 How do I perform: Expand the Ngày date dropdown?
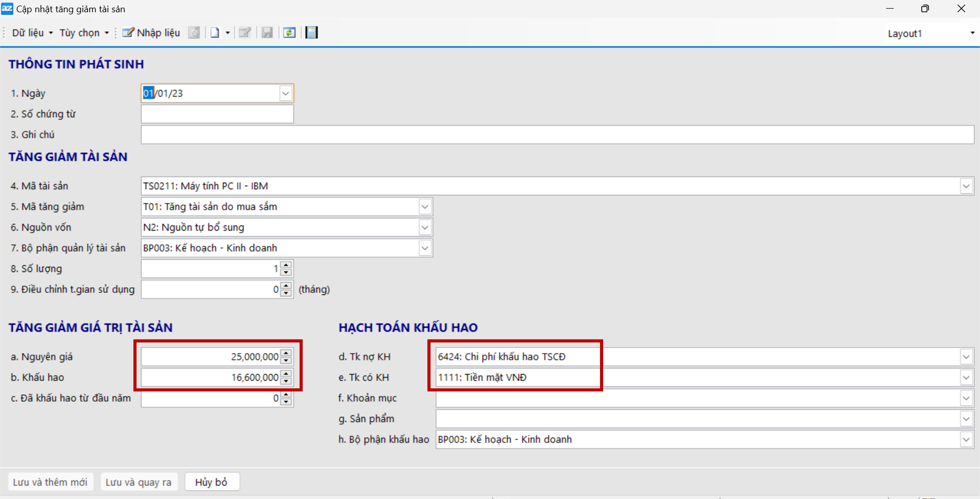[285, 93]
